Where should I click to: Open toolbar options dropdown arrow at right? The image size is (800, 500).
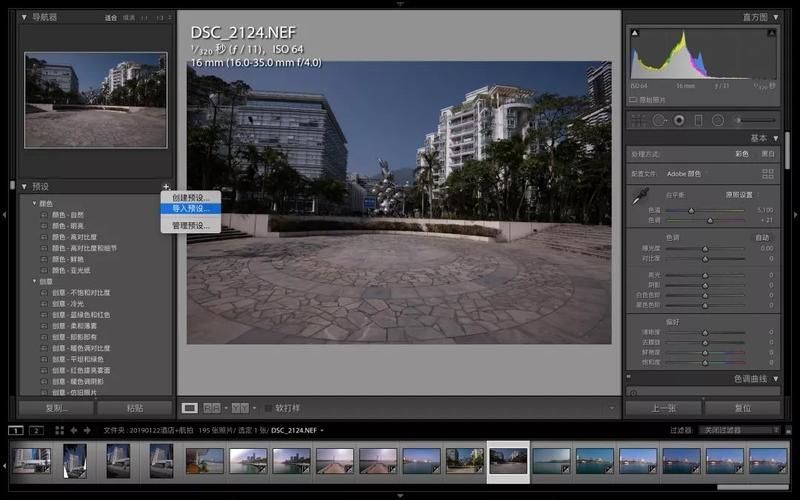[612, 408]
